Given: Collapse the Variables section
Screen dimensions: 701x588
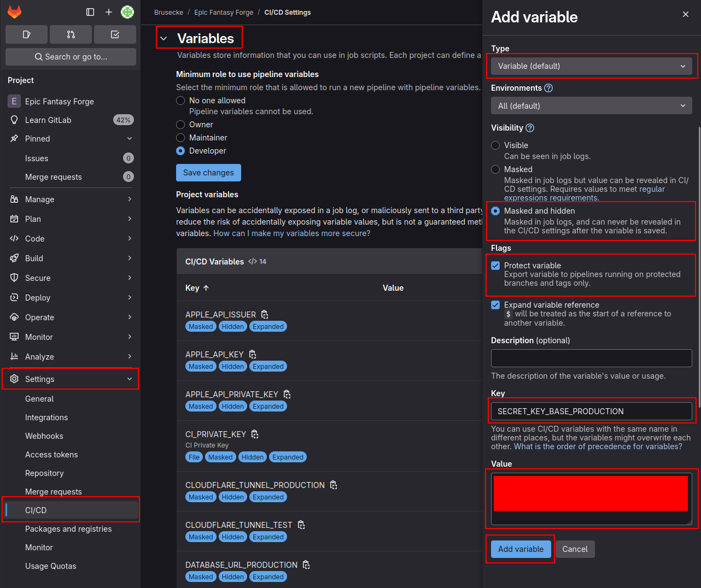Looking at the screenshot, I should click(163, 38).
